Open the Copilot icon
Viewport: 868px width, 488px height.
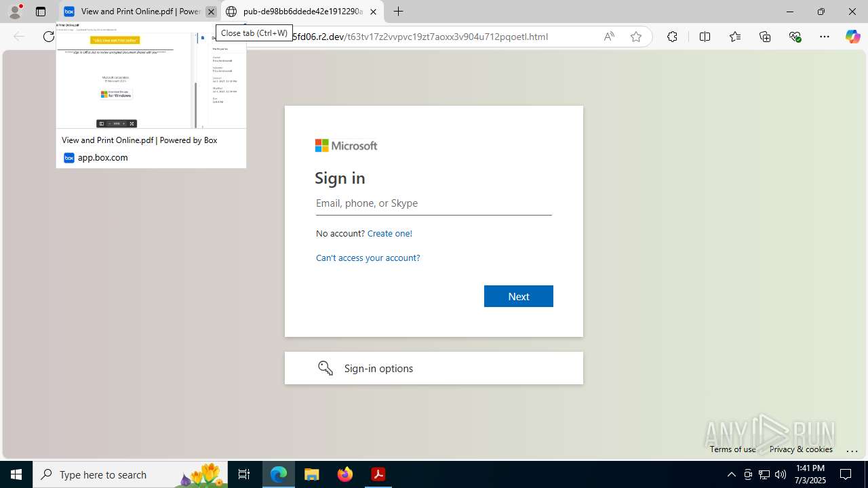(852, 37)
